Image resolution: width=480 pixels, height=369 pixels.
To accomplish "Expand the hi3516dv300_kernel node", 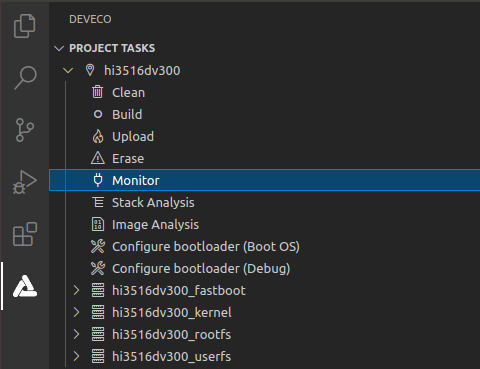I will tap(76, 312).
